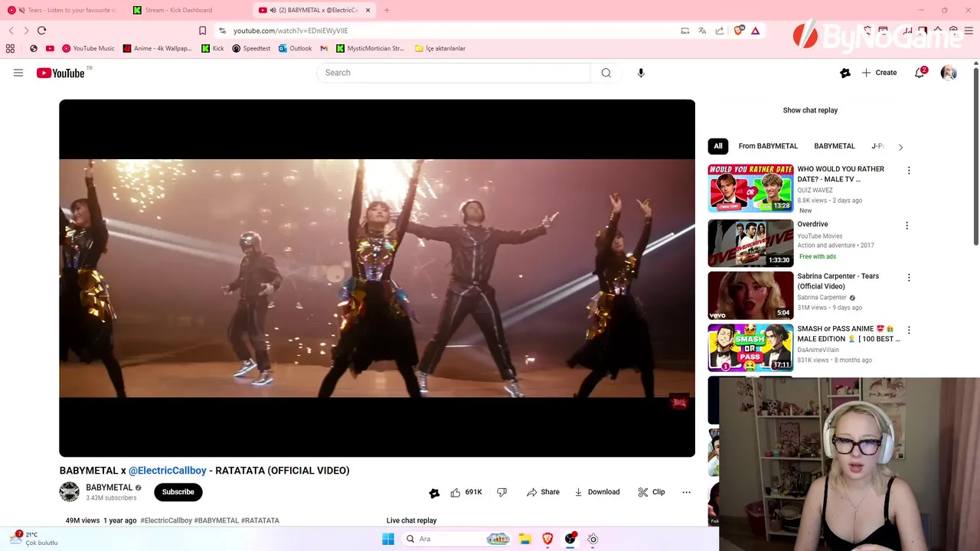Subscribe to the BABYMETAL channel
The width and height of the screenshot is (980, 551).
coord(178,492)
